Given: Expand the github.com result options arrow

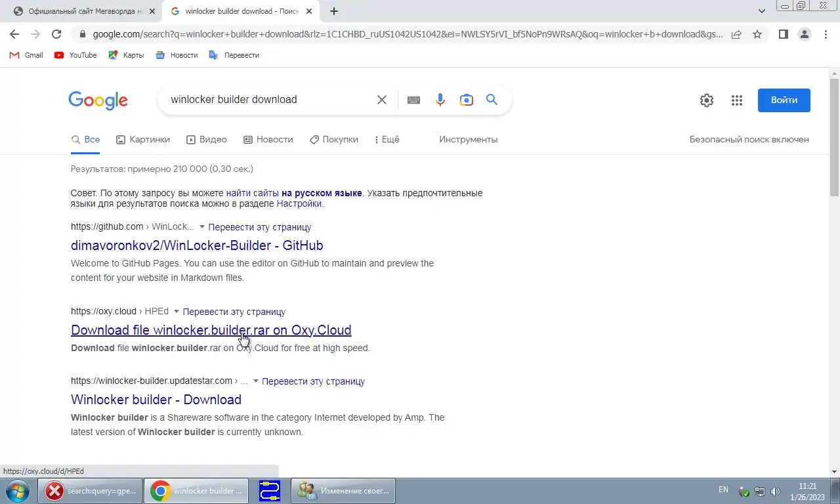Looking at the screenshot, I should tap(202, 226).
